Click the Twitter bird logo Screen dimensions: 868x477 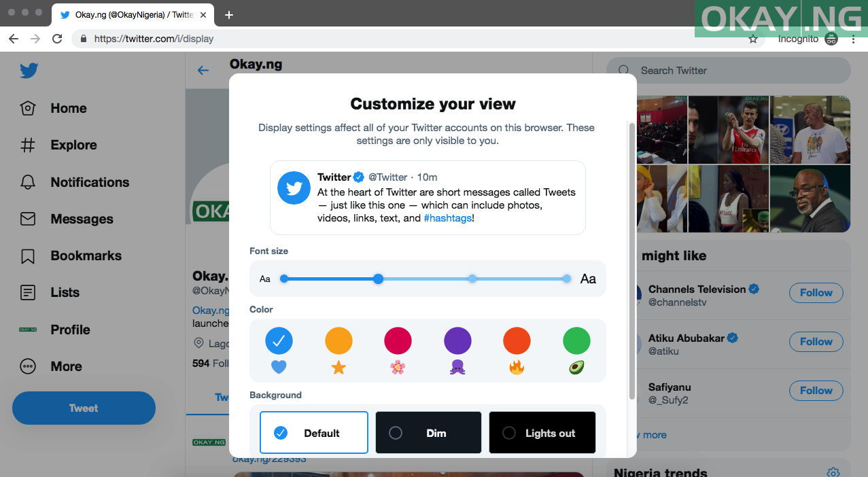[x=29, y=71]
